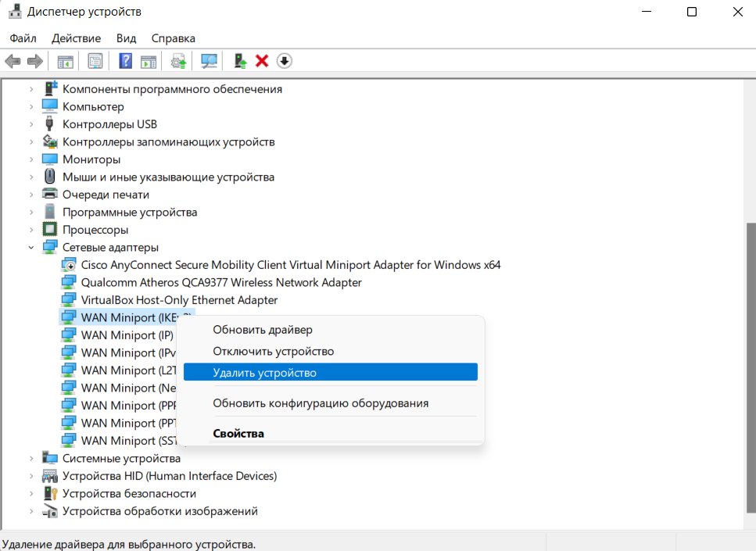The width and height of the screenshot is (756, 551).
Task: Collapse the Сетевые адаптеры category
Action: pos(31,248)
